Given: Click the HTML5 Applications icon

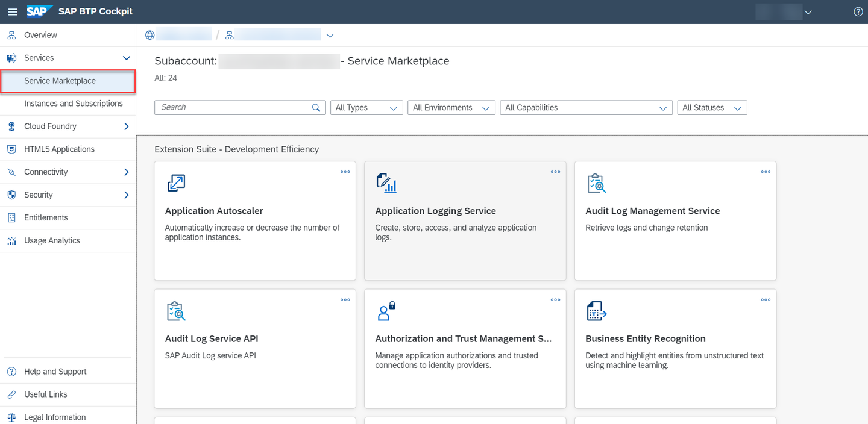Looking at the screenshot, I should coord(11,149).
